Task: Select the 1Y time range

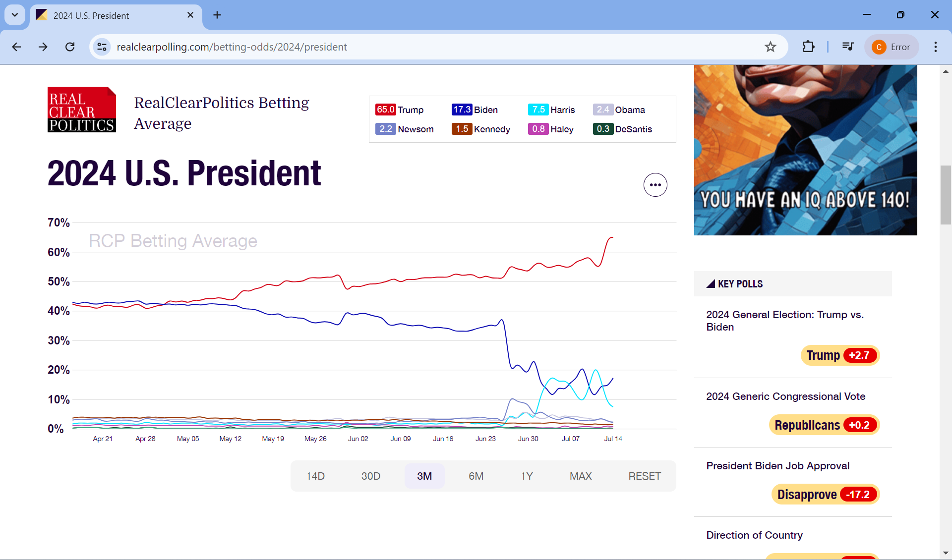Action: point(527,476)
